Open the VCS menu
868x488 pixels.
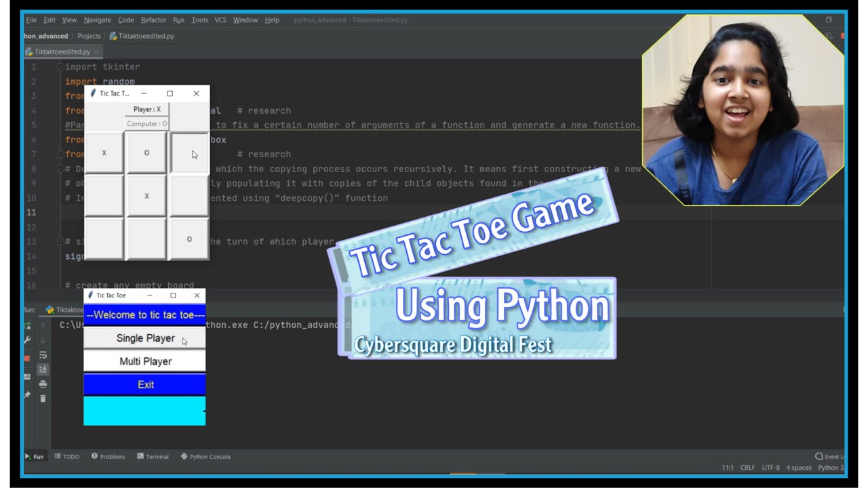pos(220,20)
